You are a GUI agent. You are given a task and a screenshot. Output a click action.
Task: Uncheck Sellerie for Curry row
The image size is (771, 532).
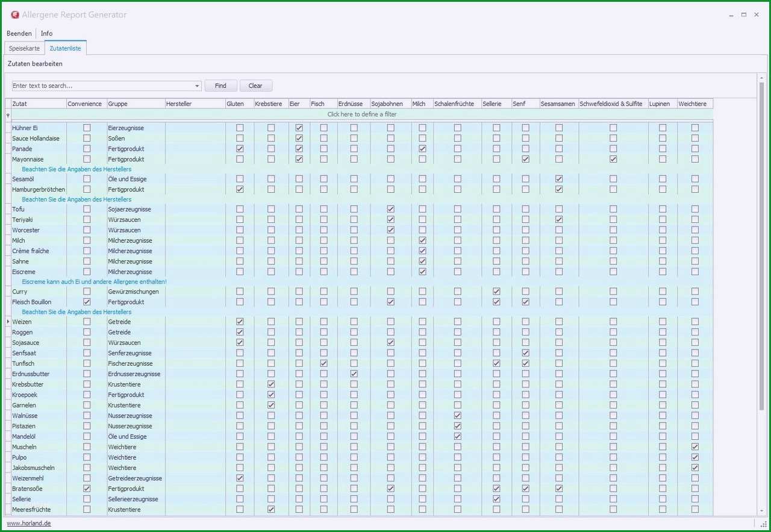pos(496,292)
